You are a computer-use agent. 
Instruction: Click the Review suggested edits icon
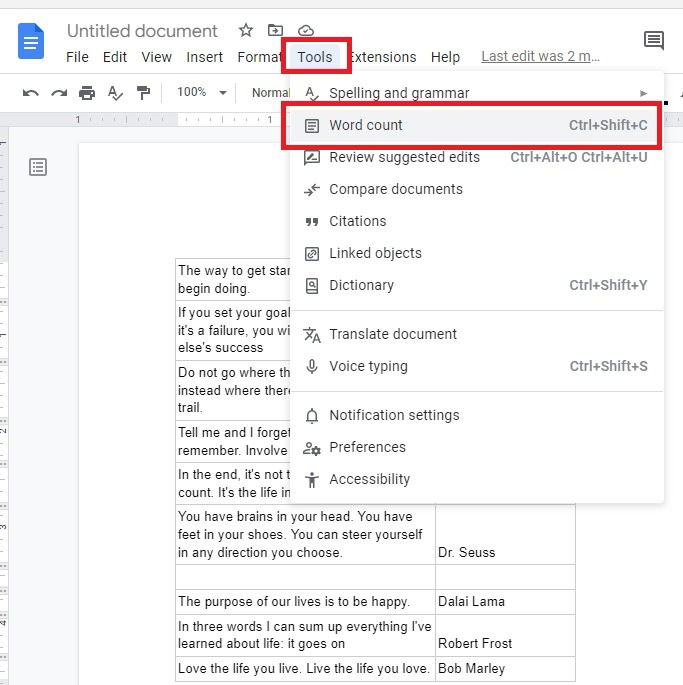[312, 158]
